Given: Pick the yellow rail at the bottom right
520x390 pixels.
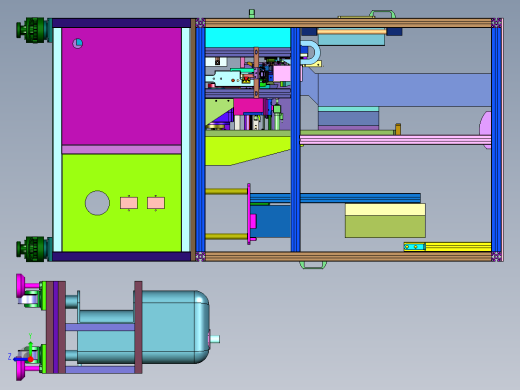Looking at the screenshot, I should (458, 247).
